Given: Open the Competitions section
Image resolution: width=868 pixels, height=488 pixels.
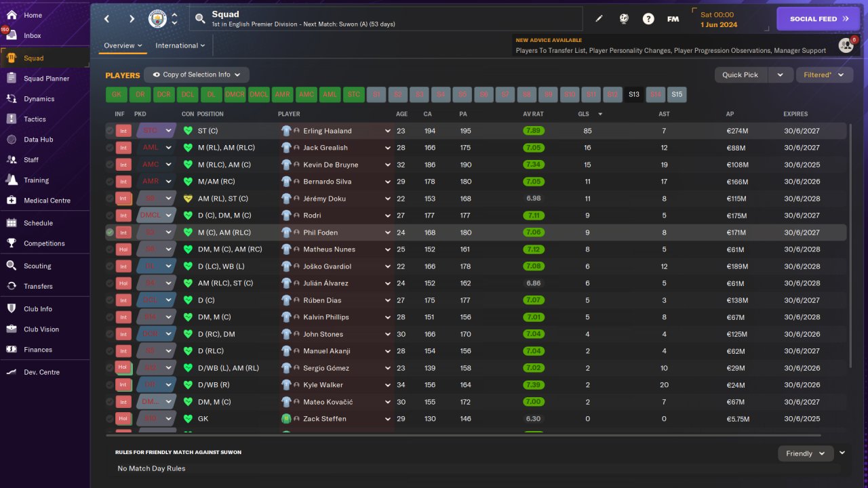Looking at the screenshot, I should coord(44,243).
